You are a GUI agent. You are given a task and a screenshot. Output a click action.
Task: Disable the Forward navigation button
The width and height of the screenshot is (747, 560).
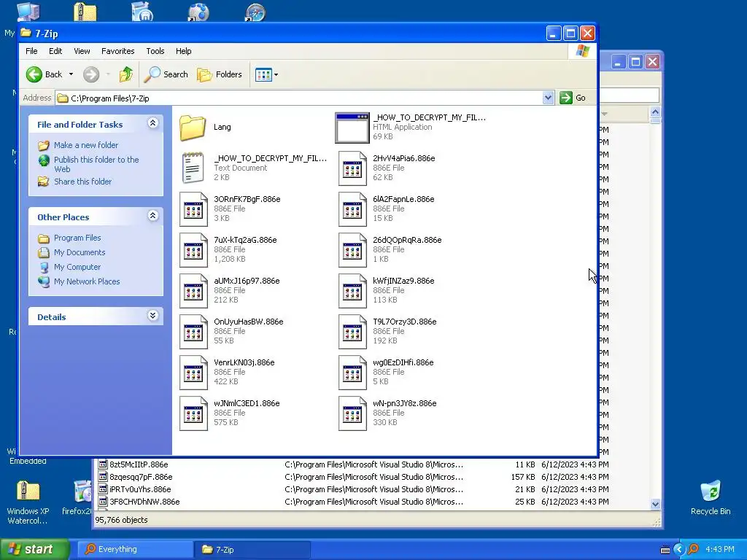91,74
